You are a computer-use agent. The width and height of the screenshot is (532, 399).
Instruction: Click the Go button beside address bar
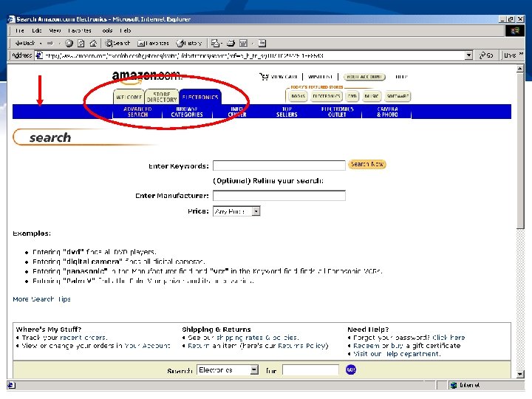[486, 55]
